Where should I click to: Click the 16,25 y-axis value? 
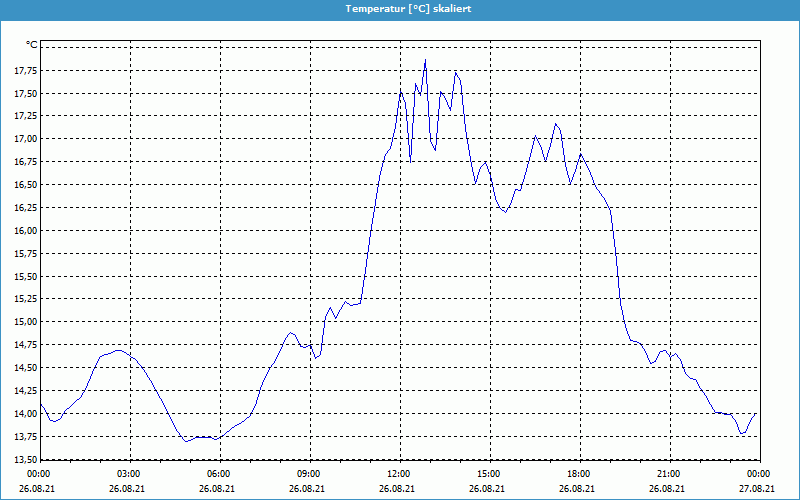pos(25,208)
